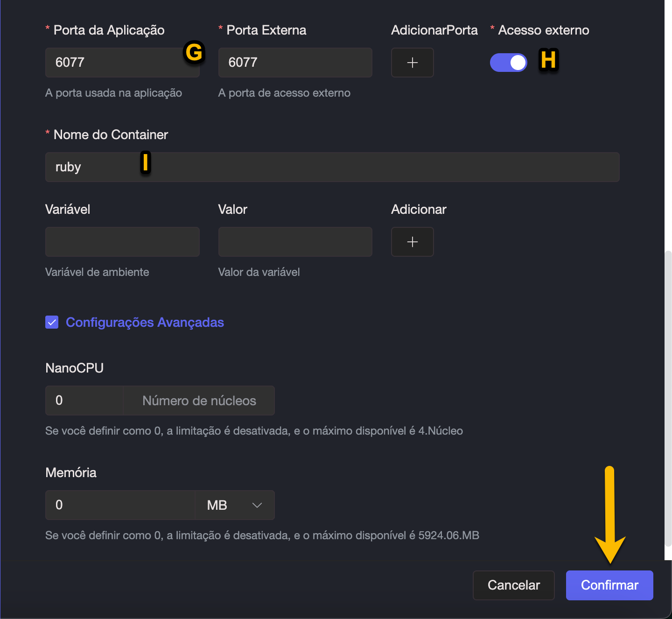Focus the Porta da Aplicação field

click(122, 63)
